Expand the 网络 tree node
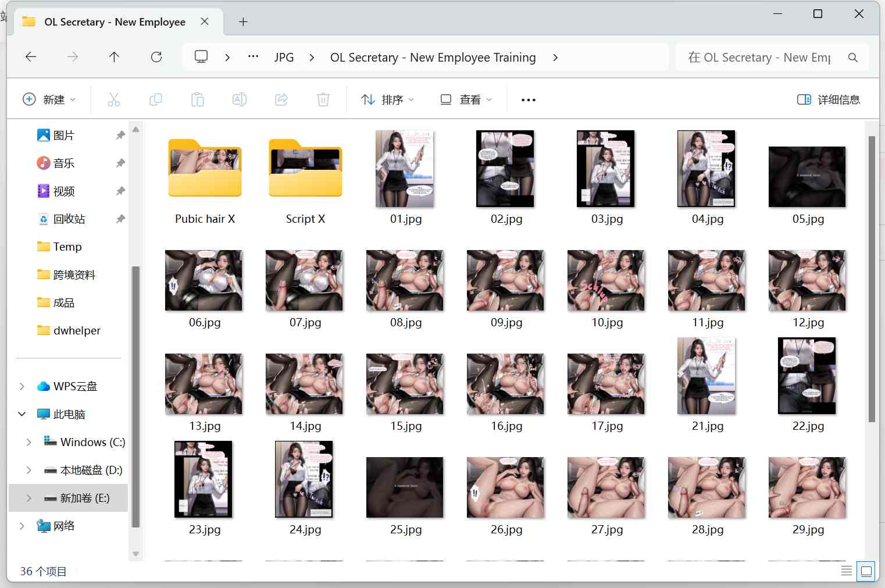 22,526
